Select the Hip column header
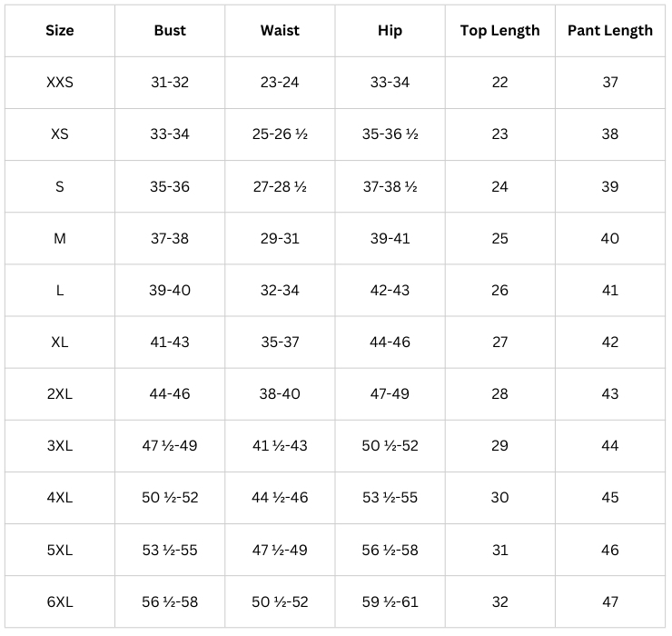This screenshot has height=636, width=672. [x=390, y=31]
